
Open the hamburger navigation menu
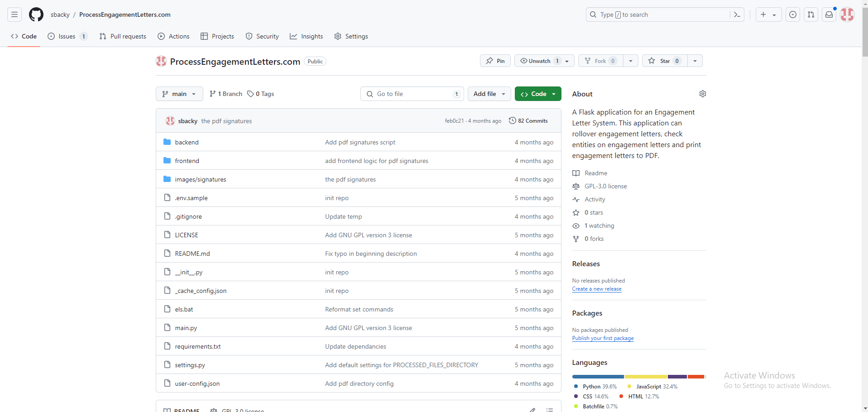(x=14, y=14)
